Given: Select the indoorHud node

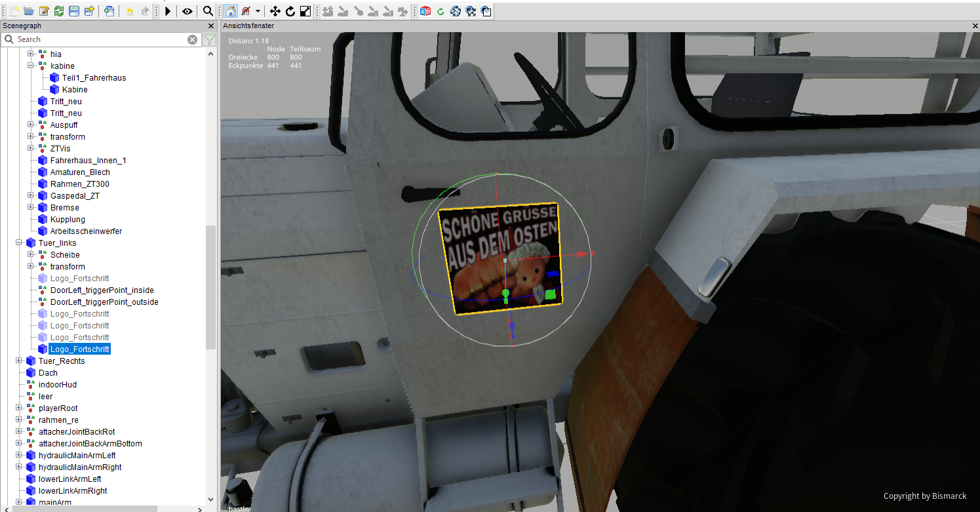Looking at the screenshot, I should [58, 385].
